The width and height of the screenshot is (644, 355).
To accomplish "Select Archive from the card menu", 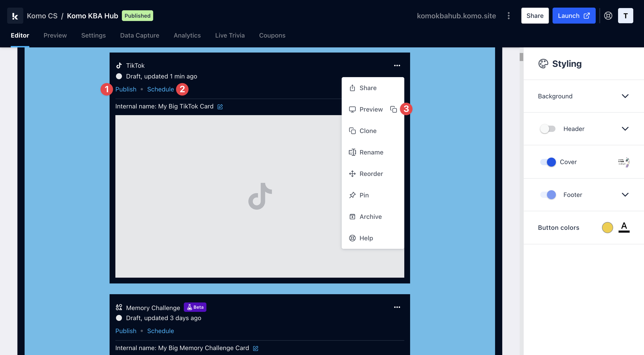I will pos(370,216).
